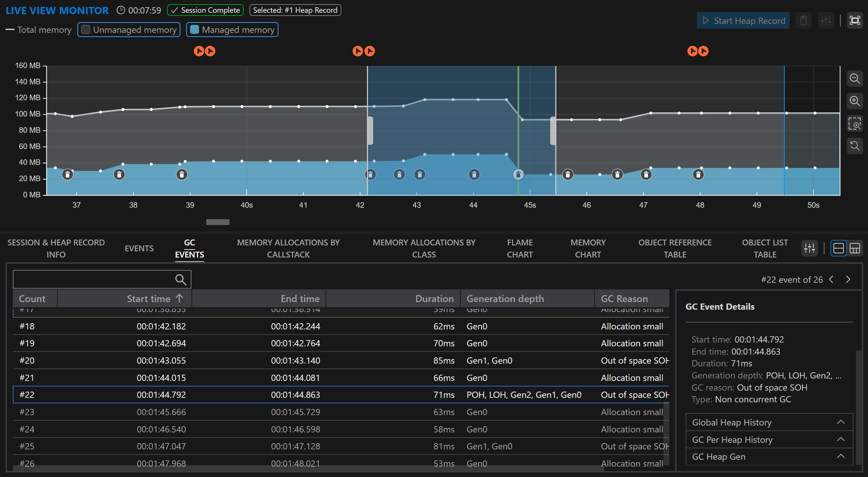868x477 pixels.
Task: Click the zoom to selection icon
Action: (x=855, y=123)
